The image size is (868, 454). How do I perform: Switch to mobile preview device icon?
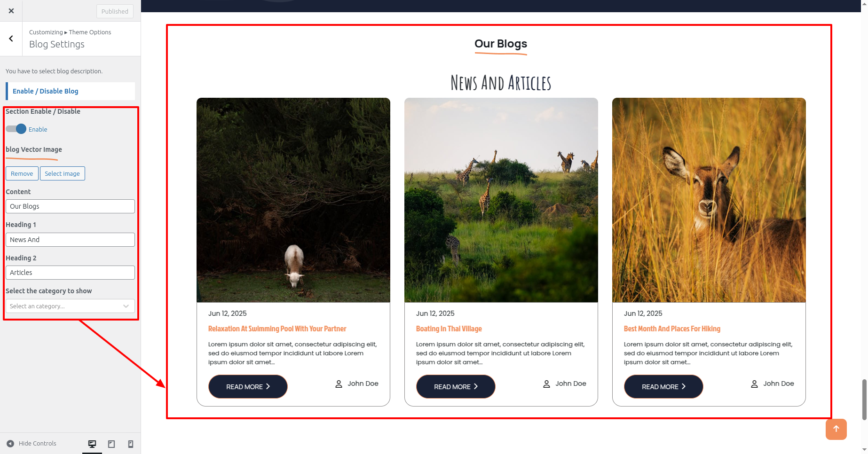131,444
